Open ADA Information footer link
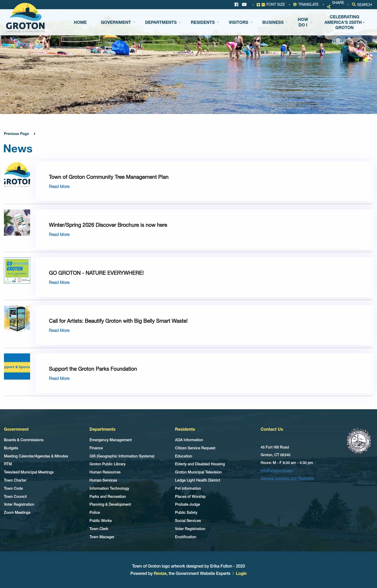The height and width of the screenshot is (588, 377). point(189,440)
